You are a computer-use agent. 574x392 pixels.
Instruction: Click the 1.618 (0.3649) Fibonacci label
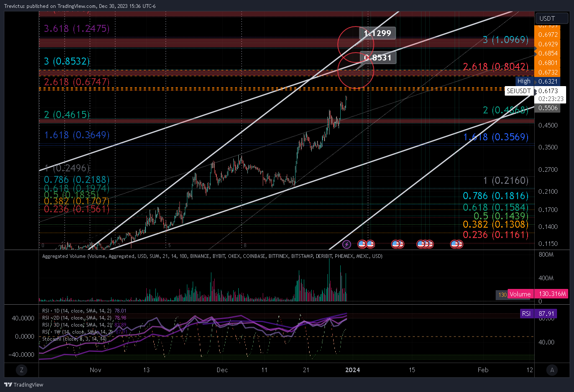click(77, 135)
